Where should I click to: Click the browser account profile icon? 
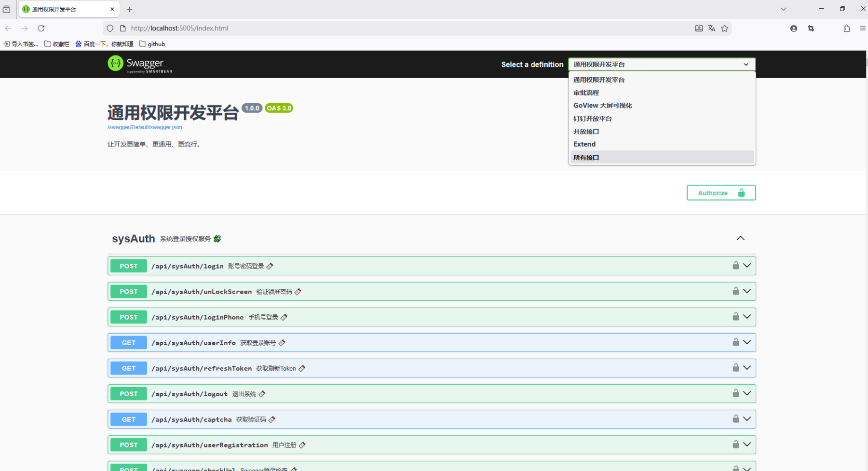click(793, 28)
